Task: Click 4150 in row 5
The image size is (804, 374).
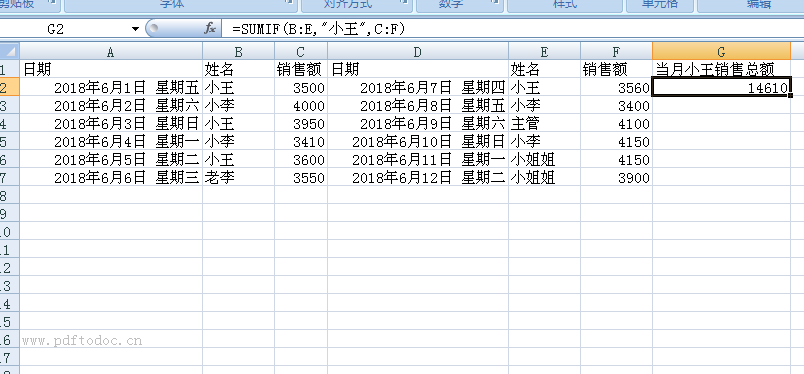Action: [616, 142]
